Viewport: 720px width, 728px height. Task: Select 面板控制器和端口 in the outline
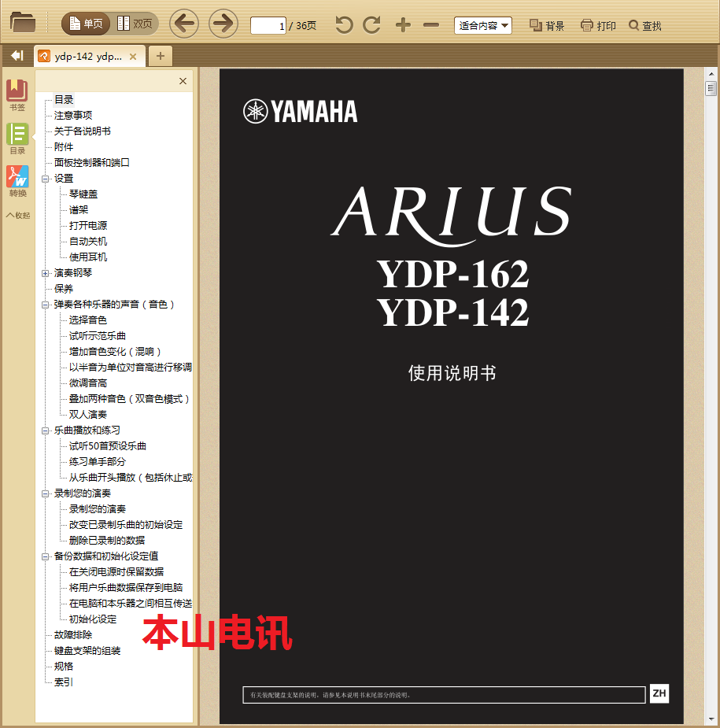click(x=91, y=162)
